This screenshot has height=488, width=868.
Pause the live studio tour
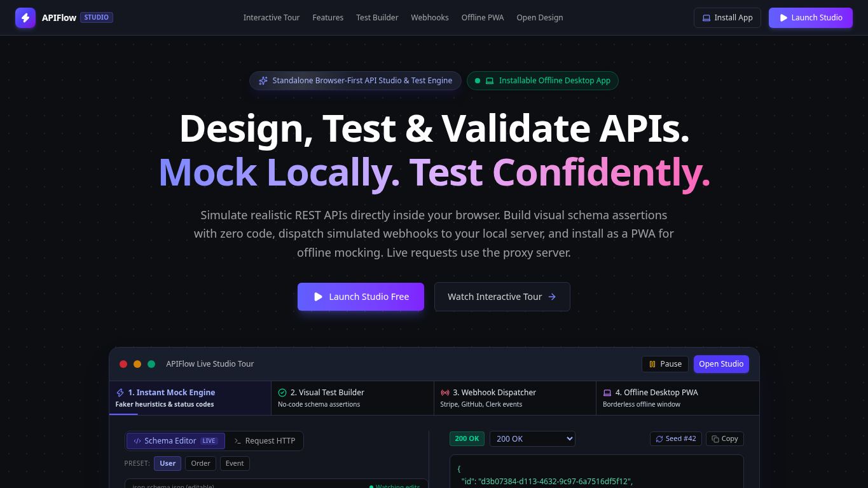click(x=666, y=364)
